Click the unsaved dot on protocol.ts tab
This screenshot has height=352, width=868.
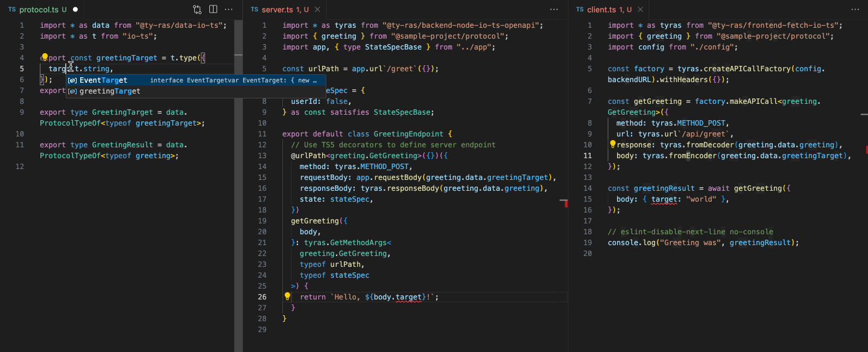pos(75,10)
